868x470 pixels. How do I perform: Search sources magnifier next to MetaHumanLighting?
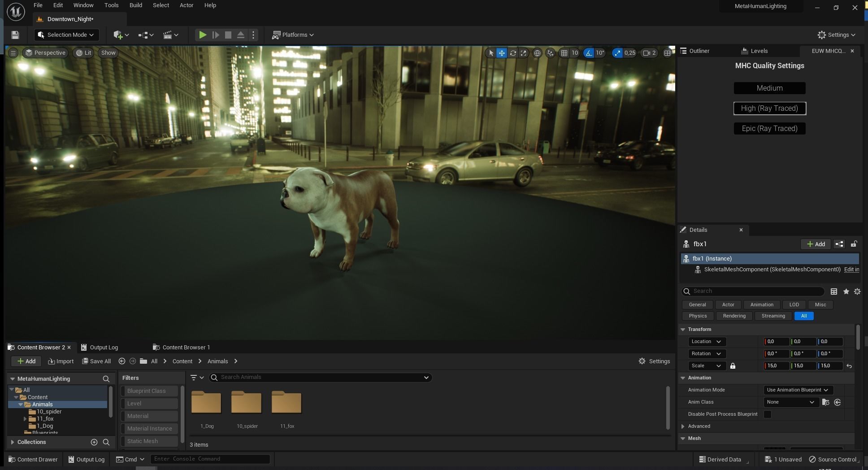click(x=106, y=379)
